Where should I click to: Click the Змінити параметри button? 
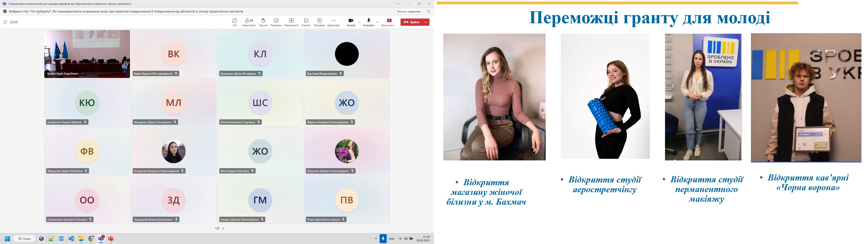pyautogui.click(x=409, y=12)
